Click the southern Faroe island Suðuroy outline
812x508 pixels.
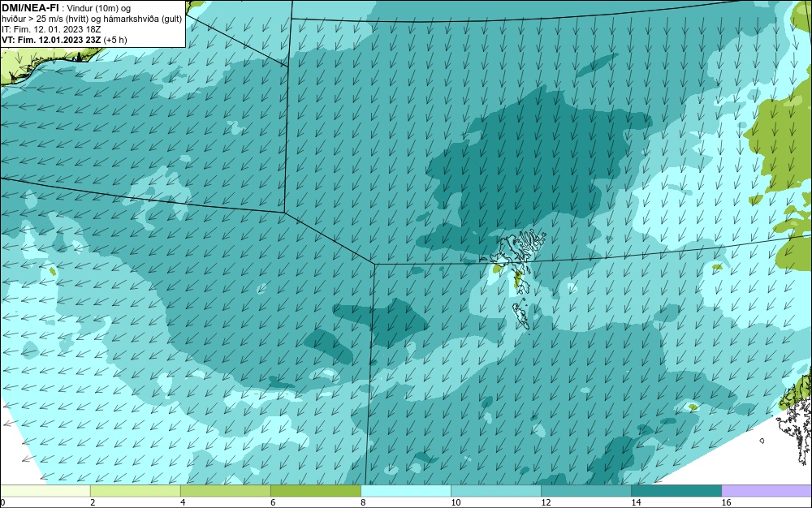click(x=521, y=316)
